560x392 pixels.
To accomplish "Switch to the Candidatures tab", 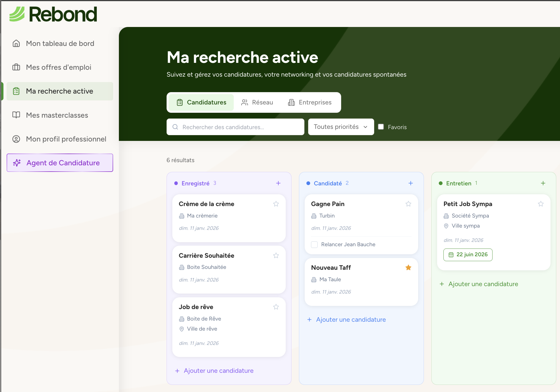I will (201, 102).
